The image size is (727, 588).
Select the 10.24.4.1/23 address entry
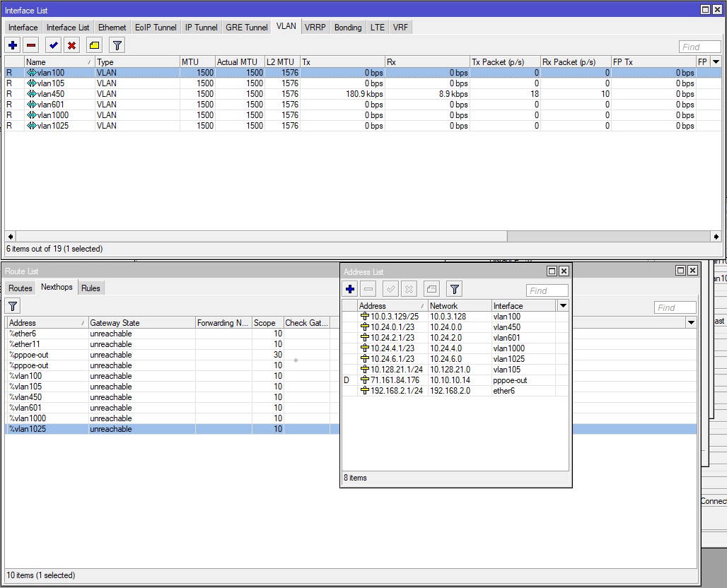coord(455,348)
